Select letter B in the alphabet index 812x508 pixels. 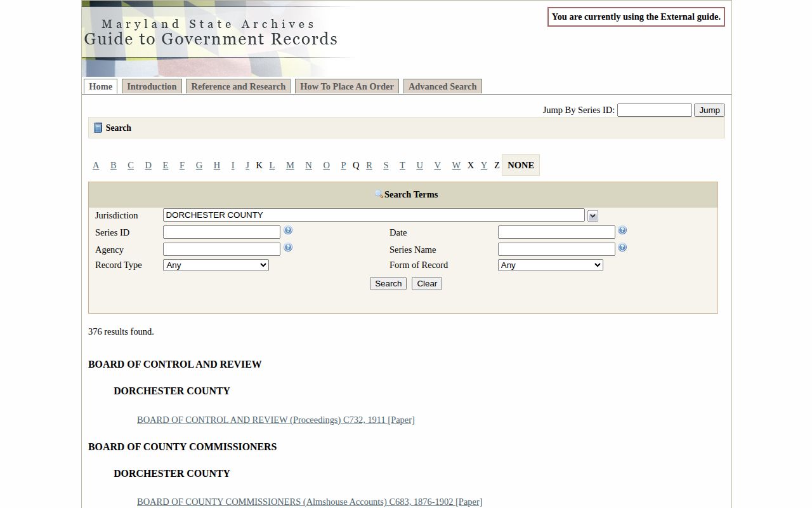114,165
